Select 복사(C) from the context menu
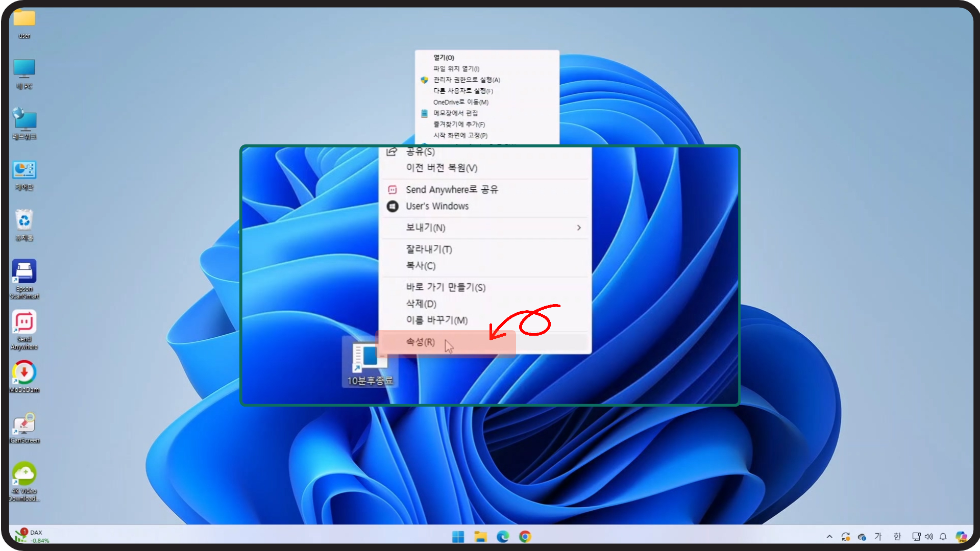980x551 pixels. (421, 266)
